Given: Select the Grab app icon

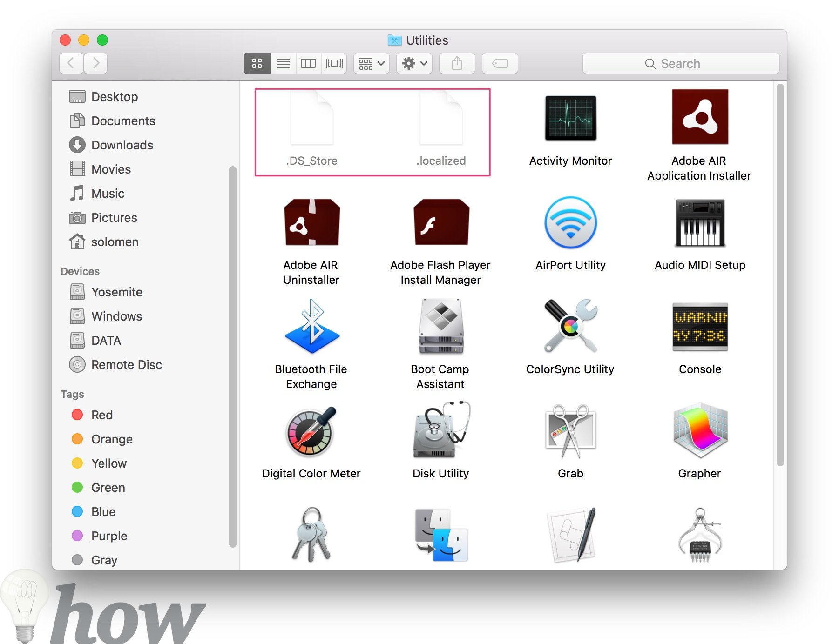Looking at the screenshot, I should click(570, 431).
